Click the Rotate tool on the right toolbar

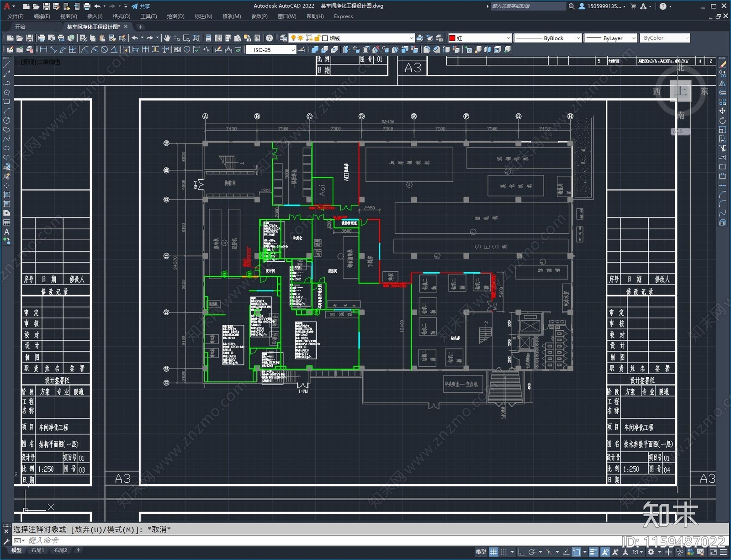[x=722, y=121]
